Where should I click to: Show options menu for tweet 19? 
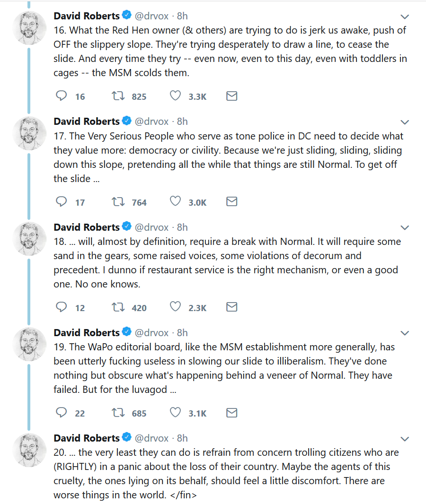[x=405, y=333]
